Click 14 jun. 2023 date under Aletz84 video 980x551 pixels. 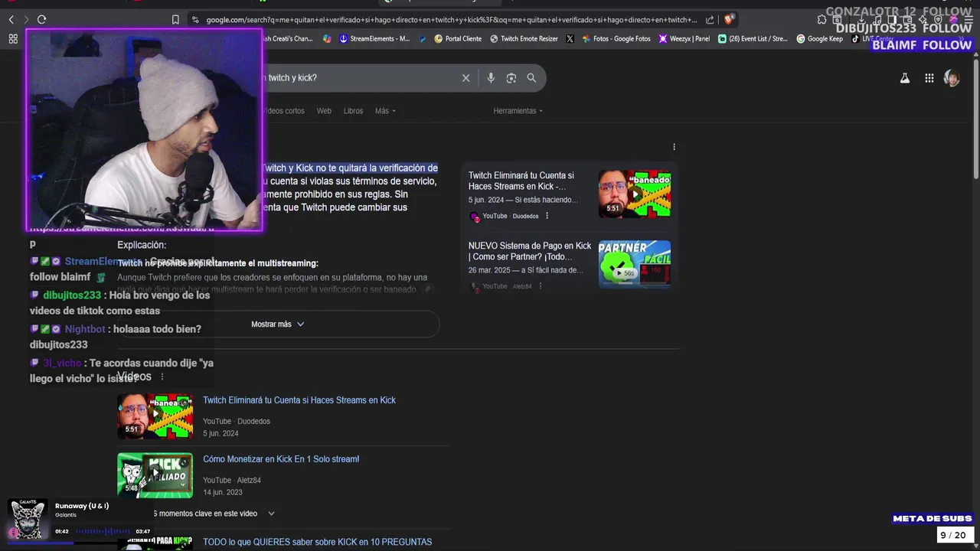pos(223,492)
